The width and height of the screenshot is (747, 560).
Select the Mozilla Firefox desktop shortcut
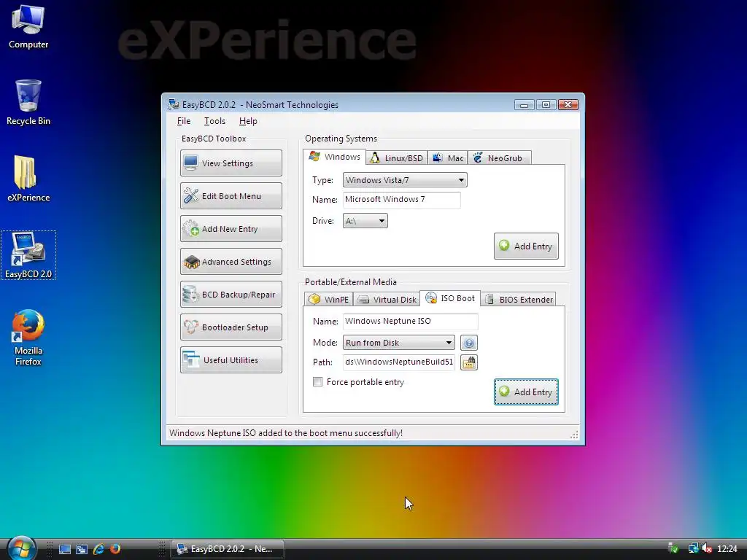[x=28, y=338]
